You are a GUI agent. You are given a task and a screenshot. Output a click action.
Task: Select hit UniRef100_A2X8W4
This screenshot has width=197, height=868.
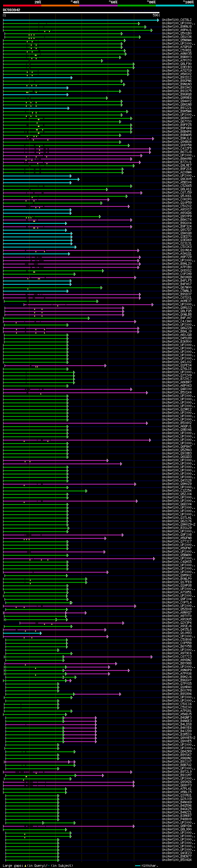[177, 172]
